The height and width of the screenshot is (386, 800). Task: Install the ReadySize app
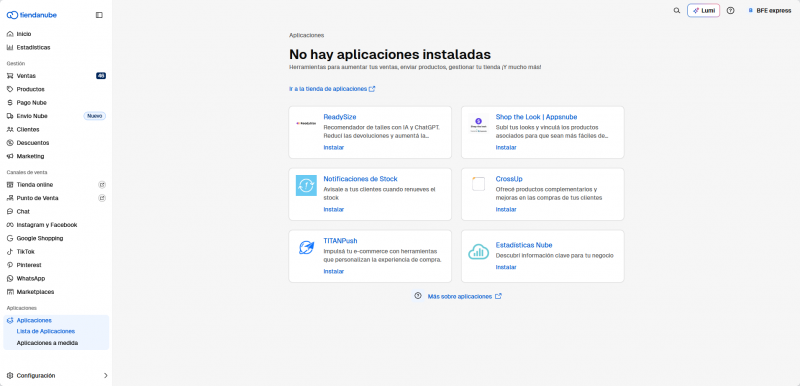click(334, 147)
